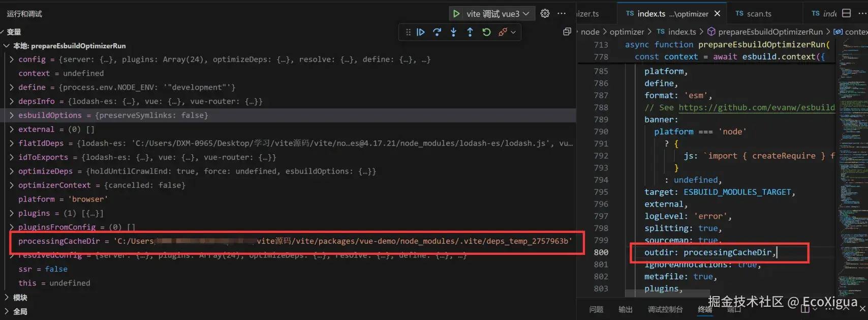This screenshot has height=320, width=868.
Task: Open the esbuild GitHub link in the comment
Action: [757, 107]
